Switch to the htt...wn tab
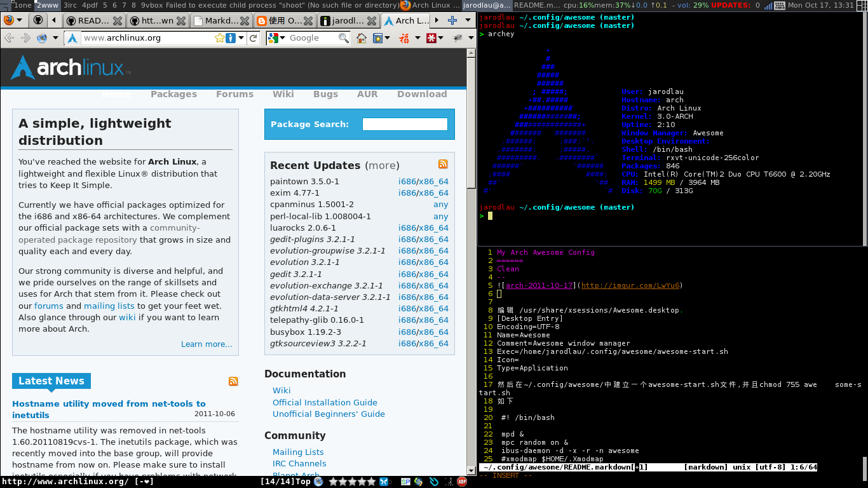868x488 pixels. click(x=158, y=20)
